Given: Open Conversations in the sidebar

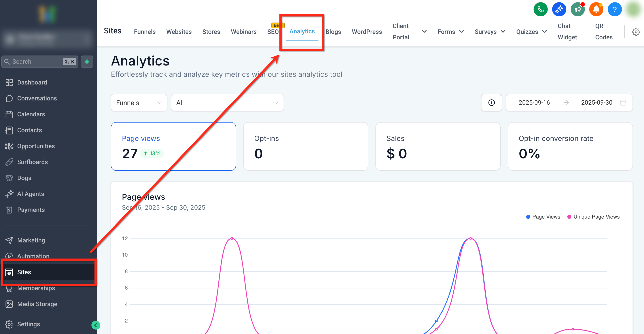Looking at the screenshot, I should tap(37, 98).
